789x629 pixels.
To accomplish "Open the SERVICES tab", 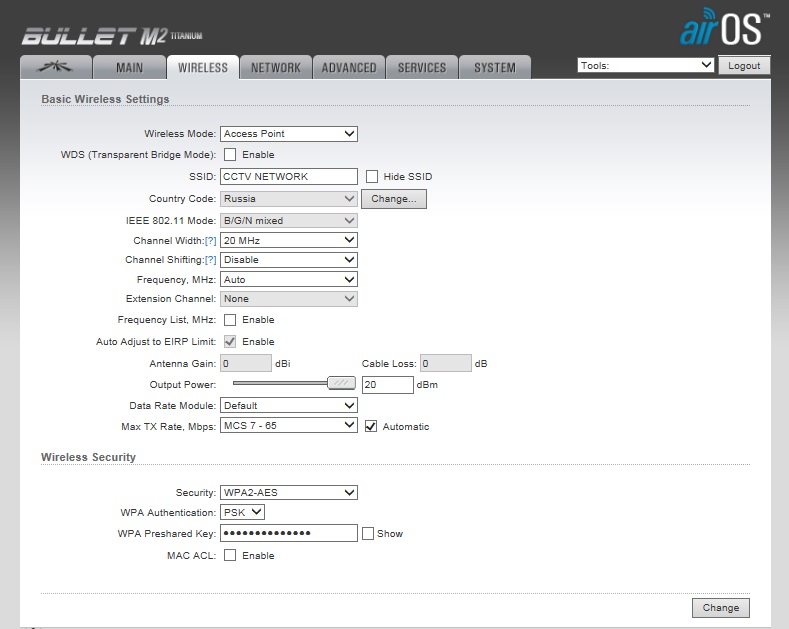I will coord(422,67).
